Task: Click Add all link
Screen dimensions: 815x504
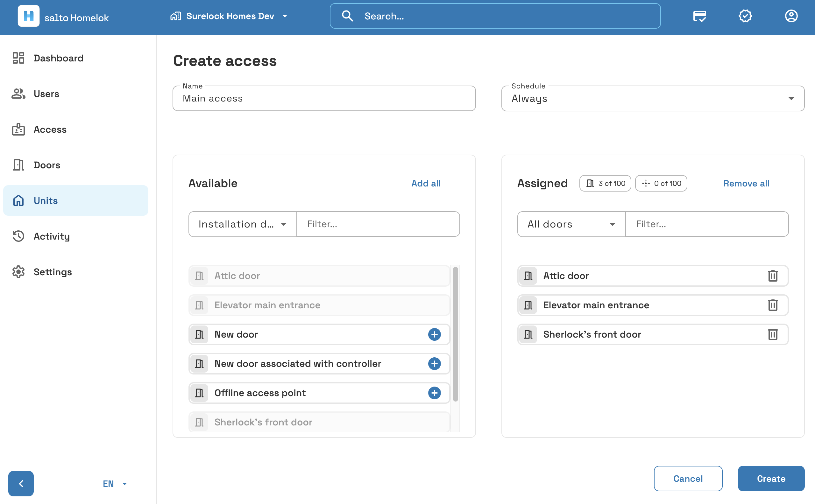Action: tap(426, 183)
